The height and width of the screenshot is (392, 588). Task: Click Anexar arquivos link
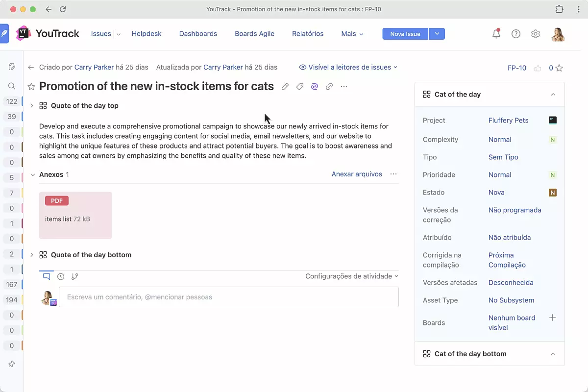point(357,174)
